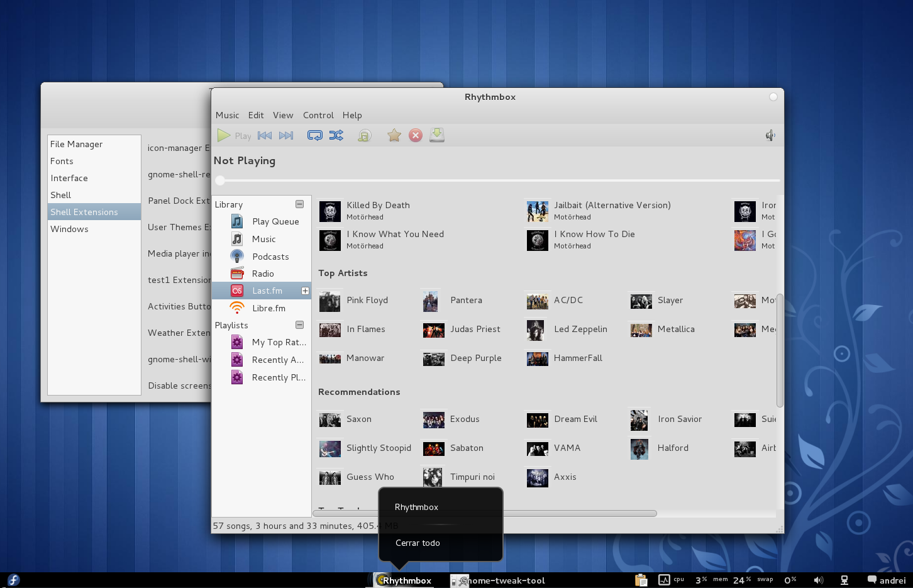The height and width of the screenshot is (588, 913).
Task: Select the Play Queue
Action: click(276, 221)
